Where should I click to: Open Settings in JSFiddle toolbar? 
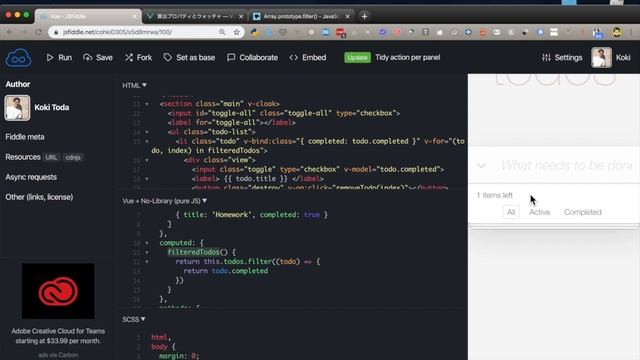pos(562,58)
